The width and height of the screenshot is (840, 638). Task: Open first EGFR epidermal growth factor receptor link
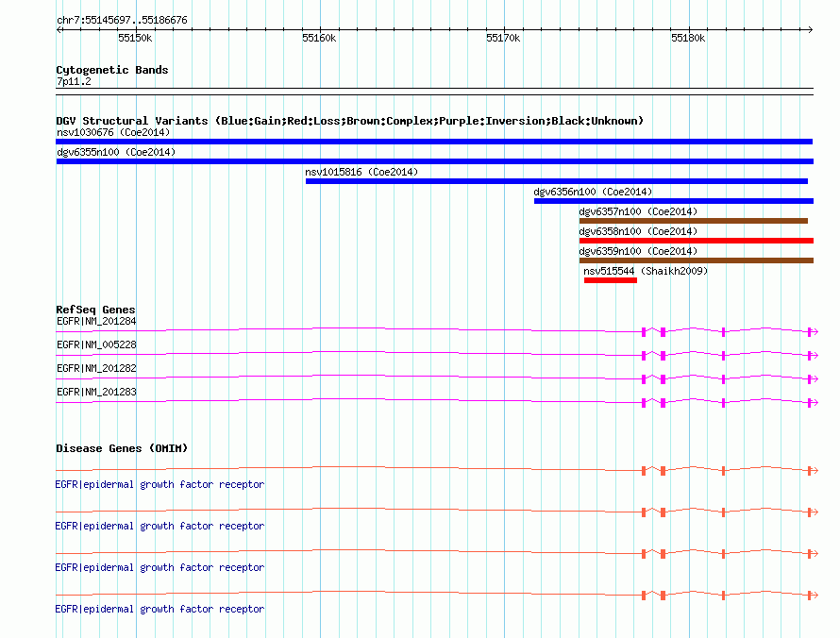[160, 484]
